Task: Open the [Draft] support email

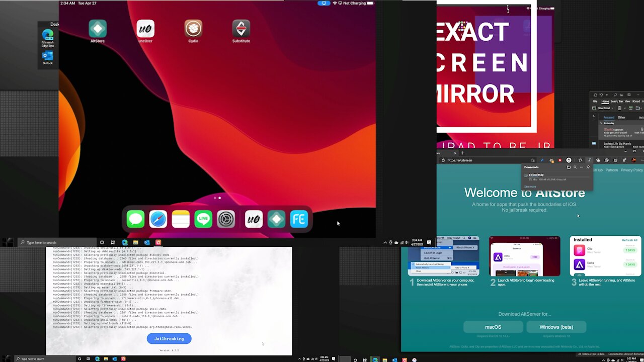Action: pyautogui.click(x=621, y=132)
